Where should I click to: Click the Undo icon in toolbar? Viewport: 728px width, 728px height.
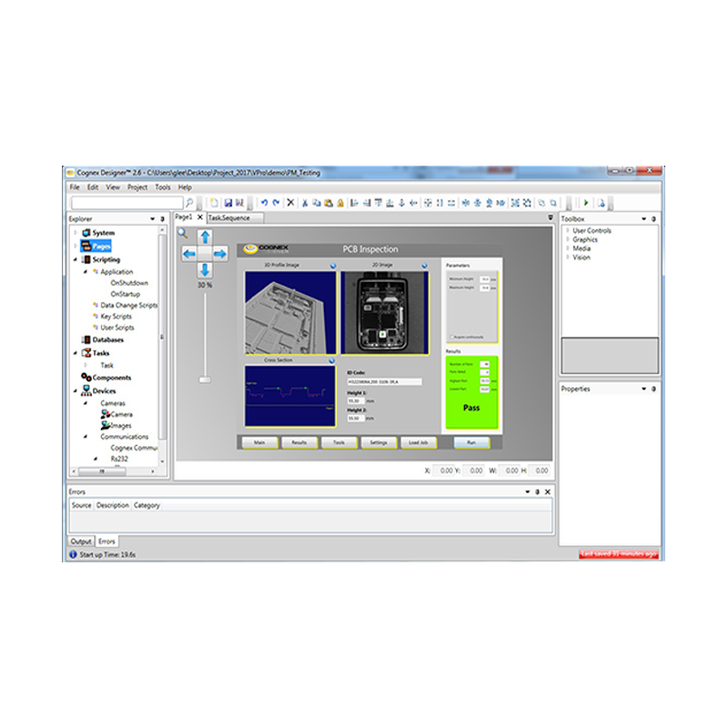264,203
